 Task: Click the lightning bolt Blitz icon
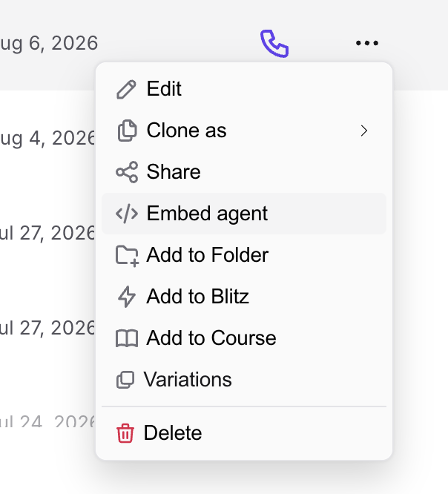coord(127,297)
